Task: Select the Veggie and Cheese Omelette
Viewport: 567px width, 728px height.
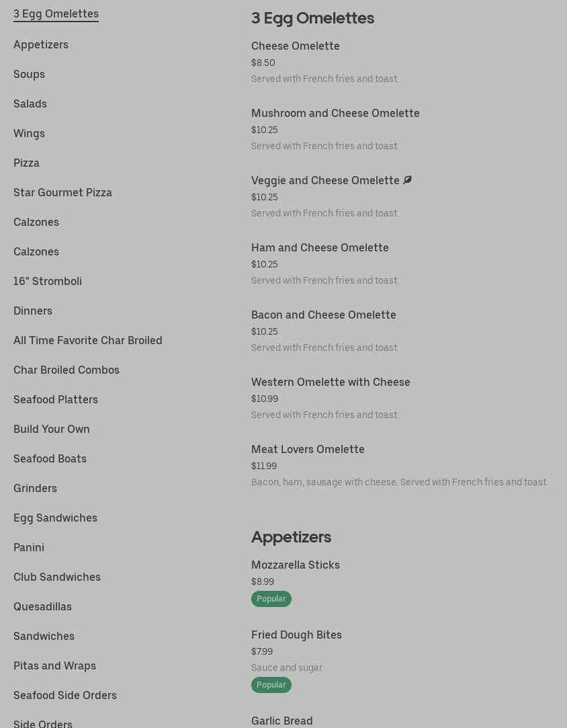Action: click(325, 180)
